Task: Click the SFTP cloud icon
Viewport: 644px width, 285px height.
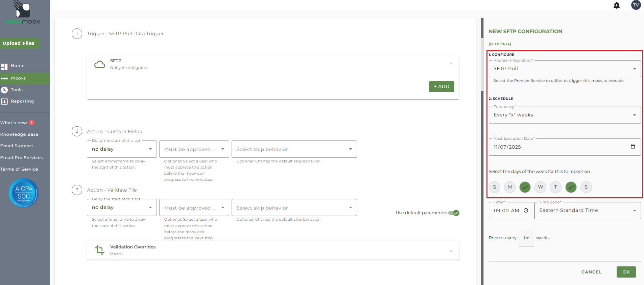Action: point(100,64)
